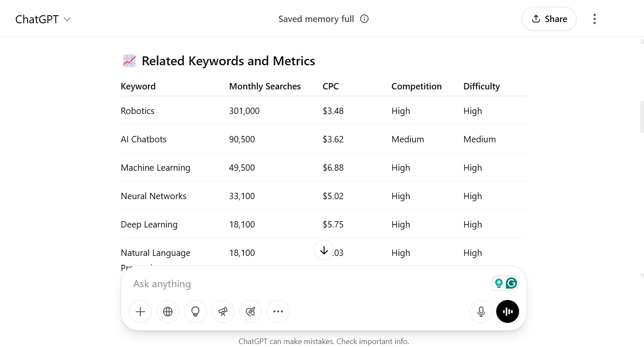This screenshot has height=347, width=644.
Task: Expand more composer tools with the ellipsis
Action: [x=278, y=311]
